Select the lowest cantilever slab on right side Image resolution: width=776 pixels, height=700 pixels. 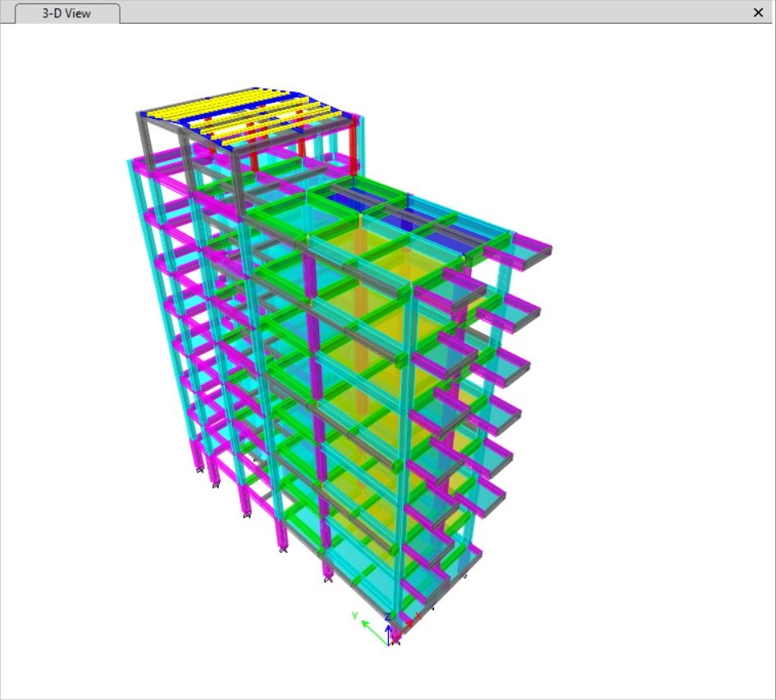[x=466, y=560]
